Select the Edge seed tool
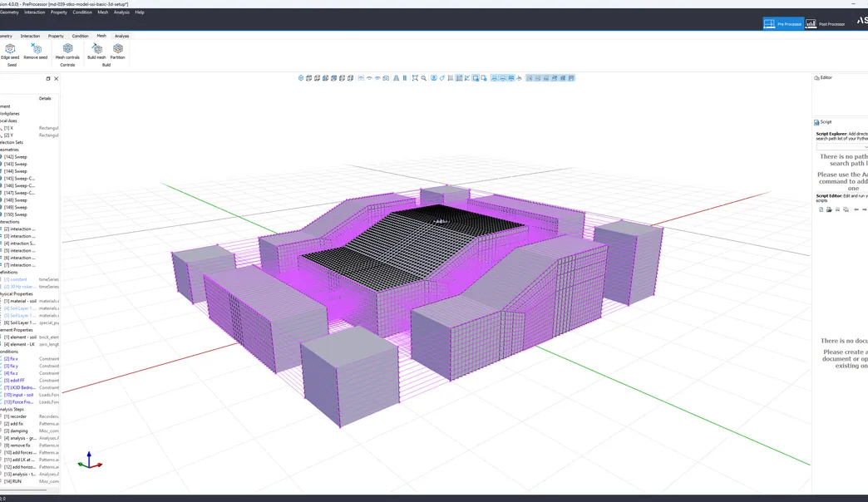Image resolution: width=868 pixels, height=502 pixels. click(x=10, y=52)
